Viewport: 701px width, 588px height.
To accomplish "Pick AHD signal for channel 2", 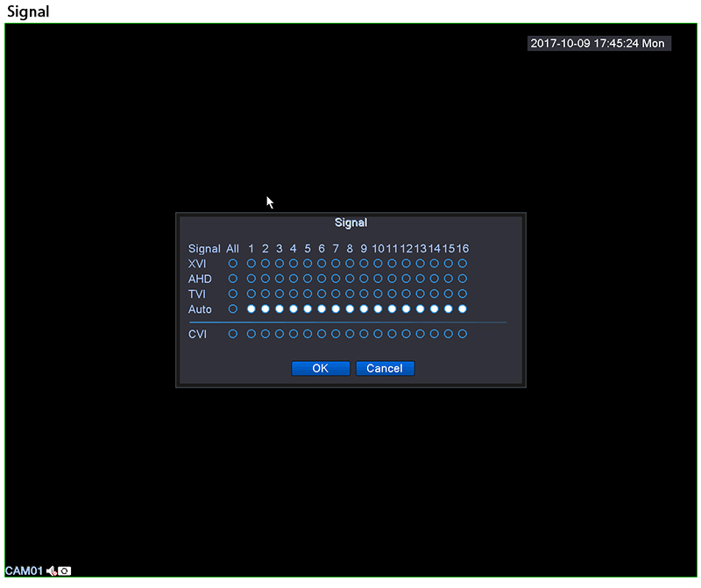I will click(x=265, y=279).
